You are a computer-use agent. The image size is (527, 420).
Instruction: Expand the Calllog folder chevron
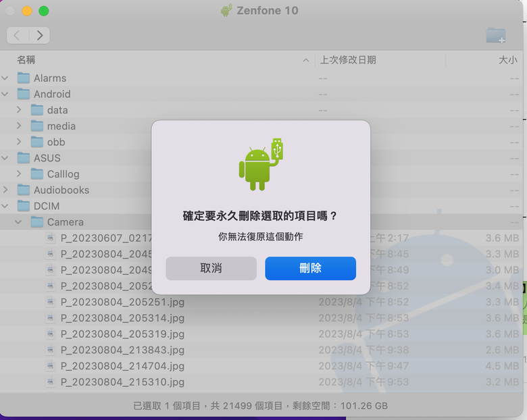pyautogui.click(x=19, y=174)
